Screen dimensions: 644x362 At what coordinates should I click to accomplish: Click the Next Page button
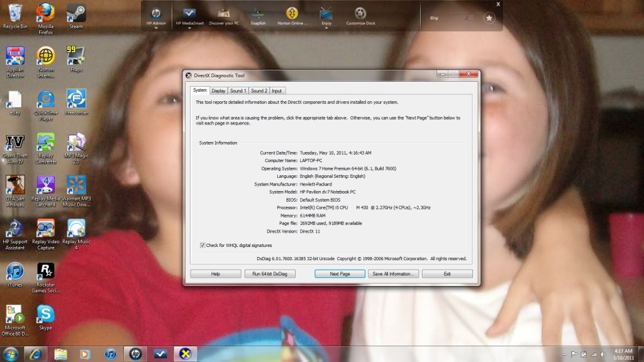pyautogui.click(x=340, y=274)
